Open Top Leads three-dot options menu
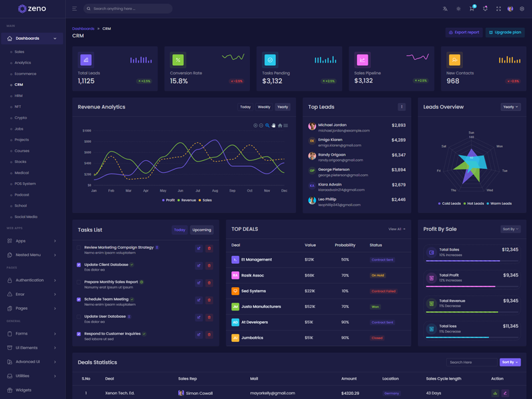532x399 pixels. coord(401,106)
